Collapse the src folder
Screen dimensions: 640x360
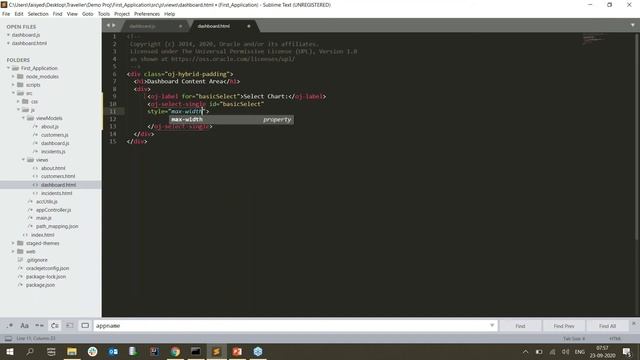point(13,93)
